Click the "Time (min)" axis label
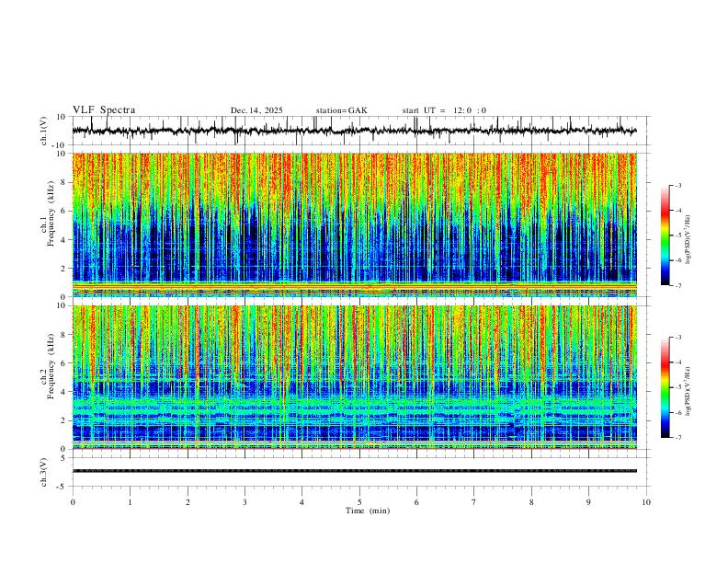728x563 pixels. click(368, 511)
